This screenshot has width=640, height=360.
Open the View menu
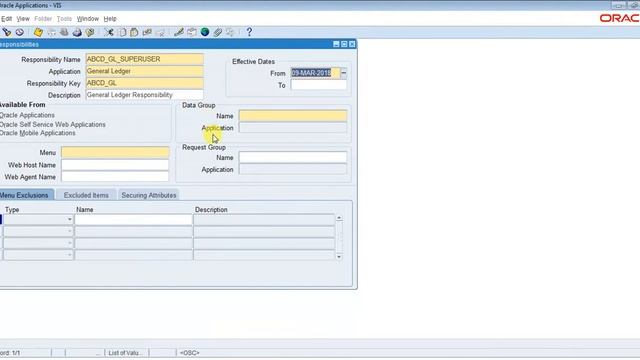point(23,19)
